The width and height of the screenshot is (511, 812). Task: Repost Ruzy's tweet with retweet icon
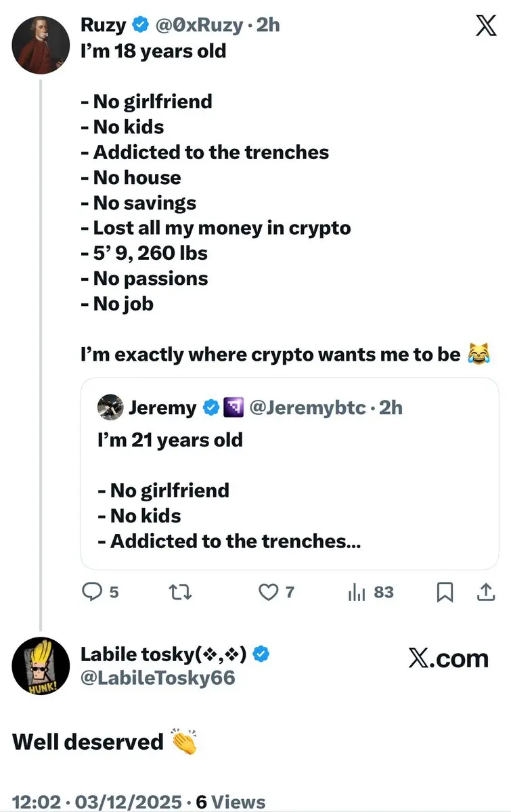point(179,592)
